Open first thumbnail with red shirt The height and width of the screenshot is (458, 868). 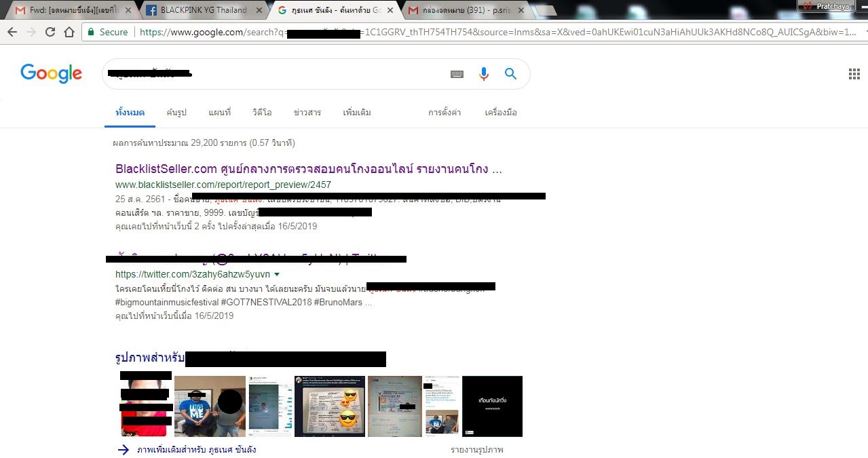pyautogui.click(x=146, y=406)
